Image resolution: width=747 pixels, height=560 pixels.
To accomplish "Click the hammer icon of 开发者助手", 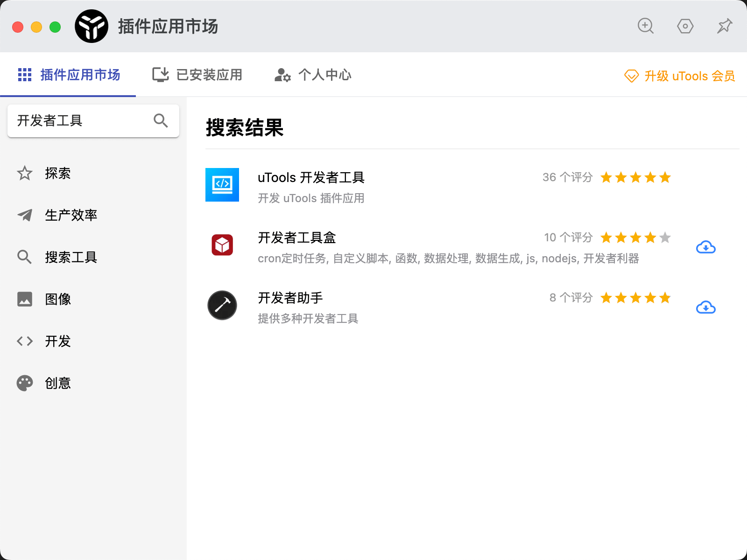I will pyautogui.click(x=222, y=305).
